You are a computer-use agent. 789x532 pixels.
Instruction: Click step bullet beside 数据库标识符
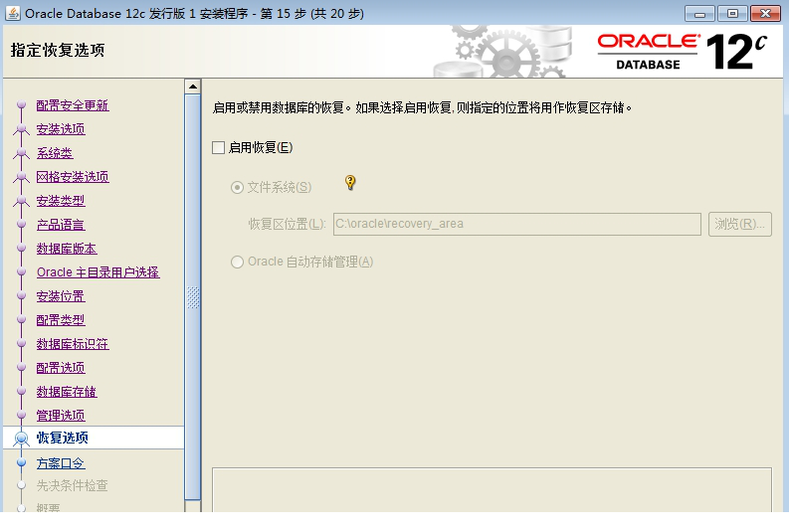21,343
